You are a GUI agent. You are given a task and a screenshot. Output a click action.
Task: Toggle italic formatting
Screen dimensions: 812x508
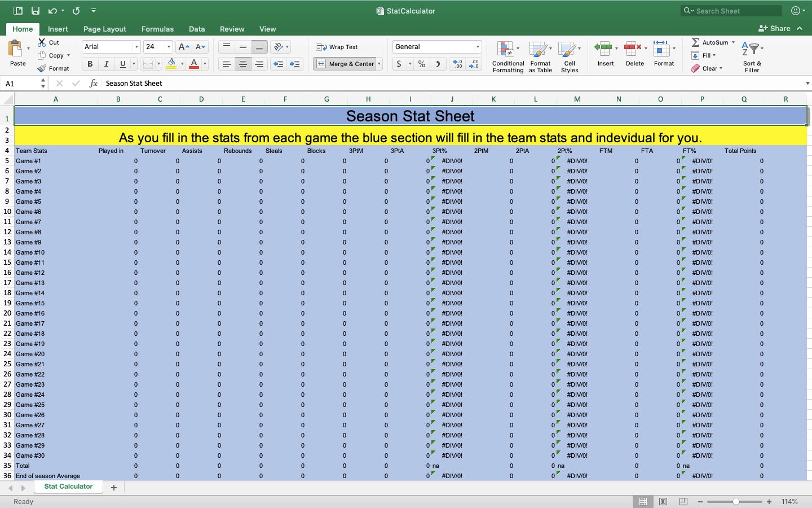pos(106,64)
